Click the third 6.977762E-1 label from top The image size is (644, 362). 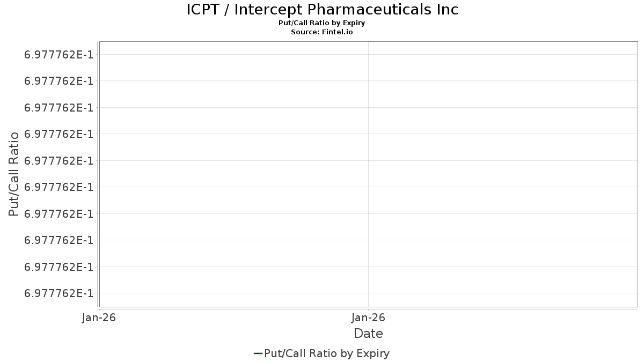point(58,108)
